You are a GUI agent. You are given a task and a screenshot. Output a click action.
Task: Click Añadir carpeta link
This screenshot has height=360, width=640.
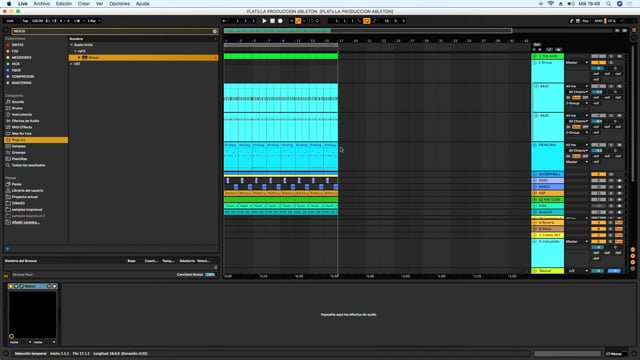pyautogui.click(x=25, y=222)
